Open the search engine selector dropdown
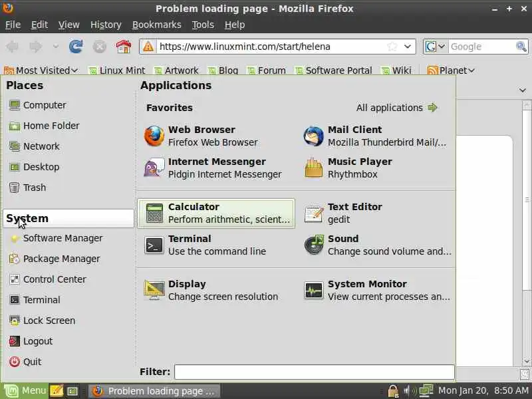Viewport: 532px width, 399px height. pos(436,47)
